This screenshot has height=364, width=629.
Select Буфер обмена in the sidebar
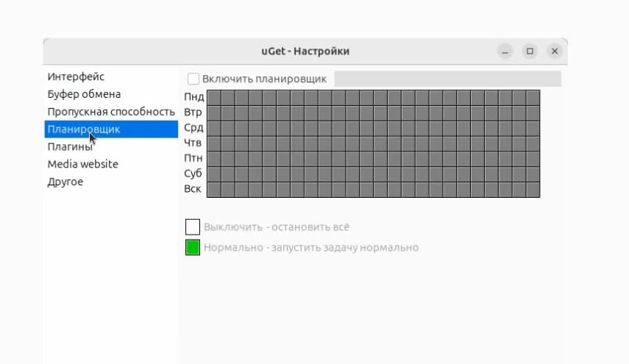111,94
